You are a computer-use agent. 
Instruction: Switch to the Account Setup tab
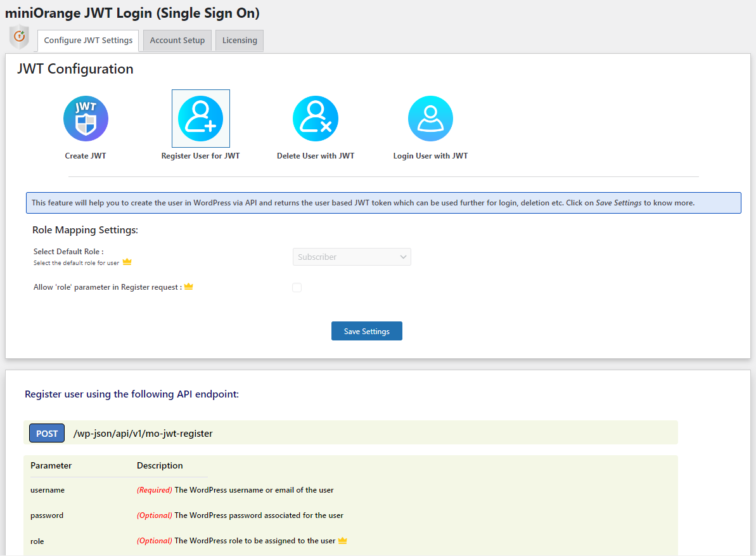pyautogui.click(x=177, y=41)
